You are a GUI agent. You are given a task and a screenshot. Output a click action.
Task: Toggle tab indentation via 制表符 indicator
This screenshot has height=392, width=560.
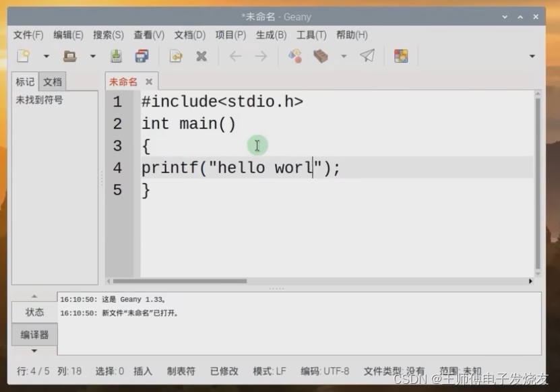click(x=181, y=370)
